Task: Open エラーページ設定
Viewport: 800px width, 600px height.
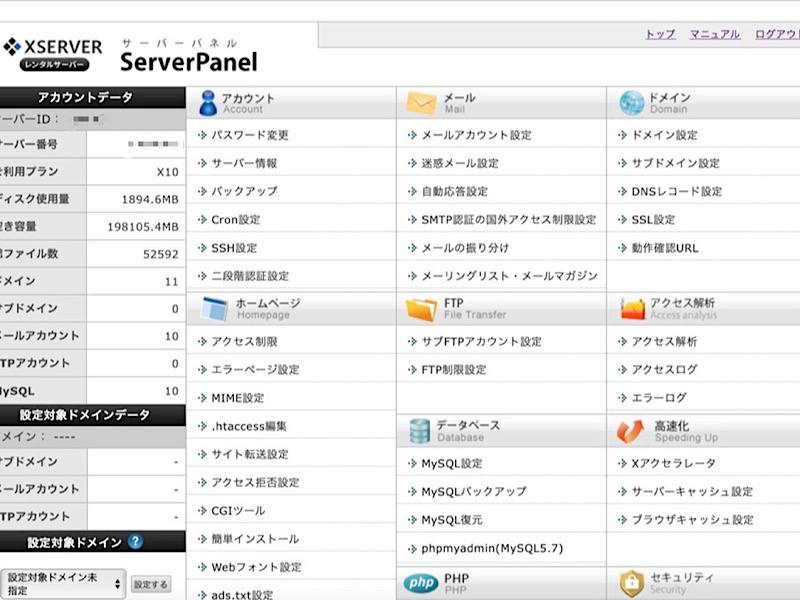Action: (x=256, y=369)
